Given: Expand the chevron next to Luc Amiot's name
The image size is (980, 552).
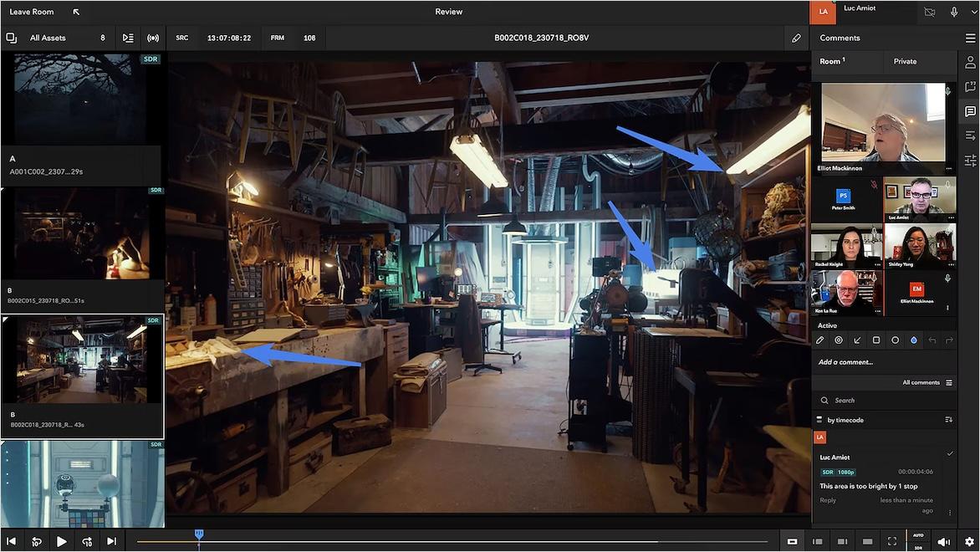Looking at the screenshot, I should coord(975,12).
